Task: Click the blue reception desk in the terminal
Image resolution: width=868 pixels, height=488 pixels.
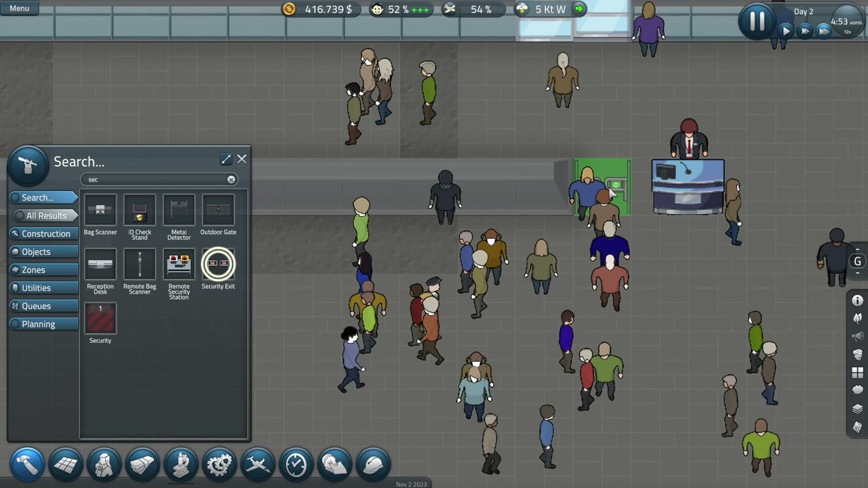Action: [688, 187]
